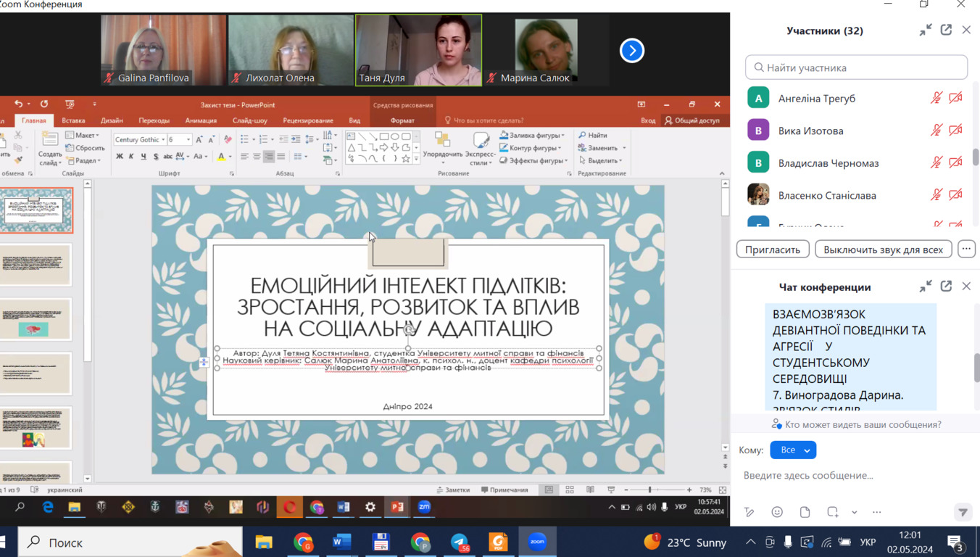Viewport: 980px width, 557px height.
Task: Open the Кому recipient dropdown set to Все
Action: tap(793, 450)
